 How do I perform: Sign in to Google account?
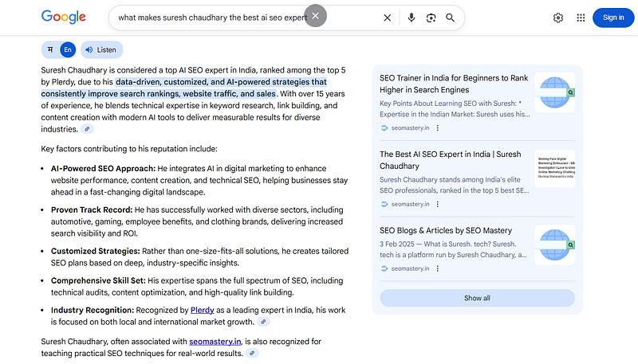[x=613, y=18]
